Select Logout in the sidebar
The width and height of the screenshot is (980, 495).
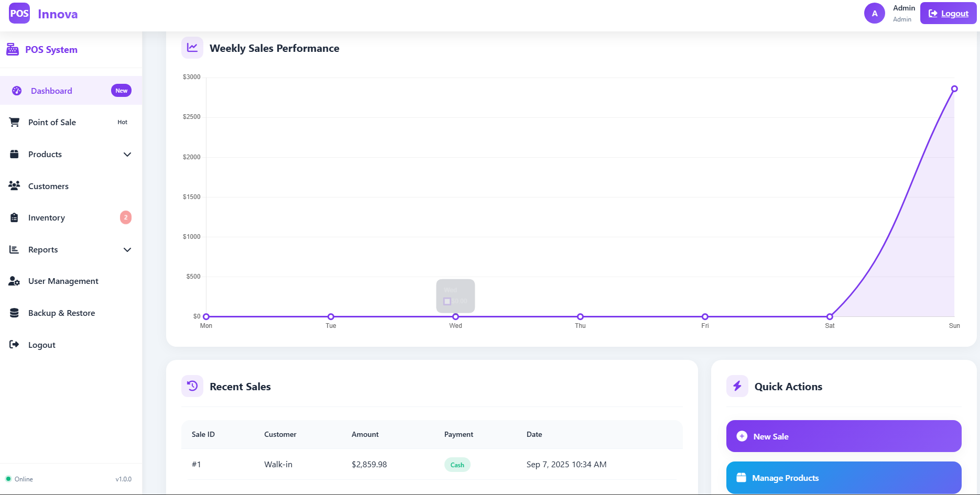(42, 345)
